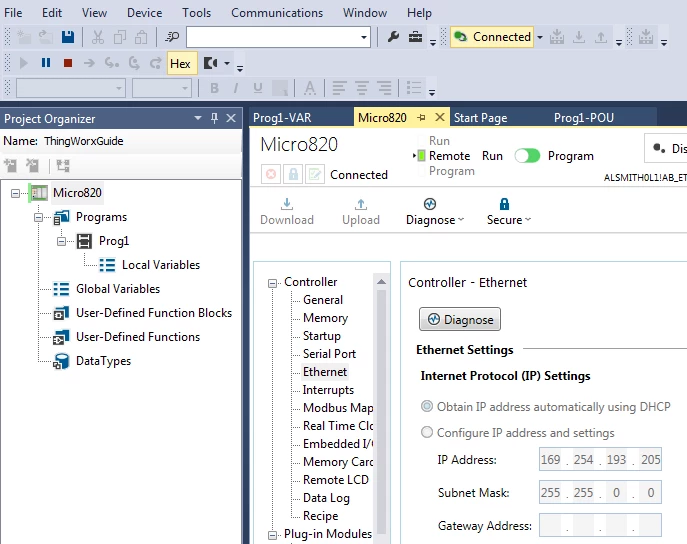Open the font name dropdown
This screenshot has height=544, width=687.
coord(119,88)
